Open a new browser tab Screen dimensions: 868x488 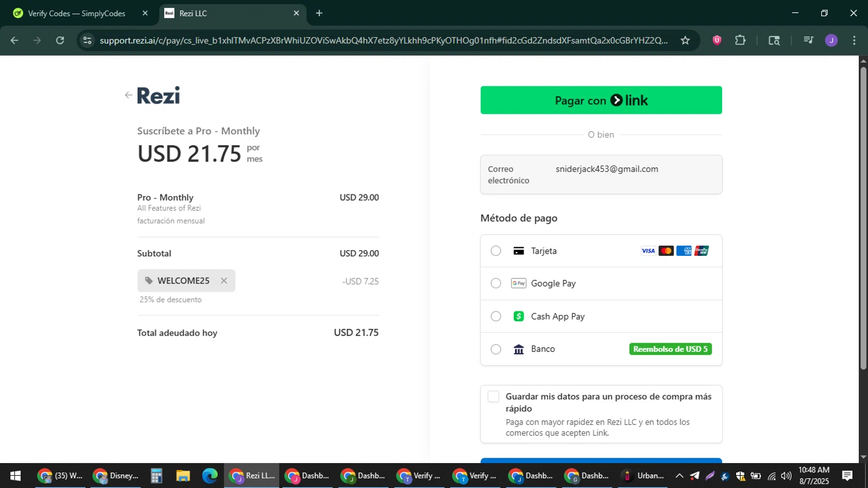319,13
